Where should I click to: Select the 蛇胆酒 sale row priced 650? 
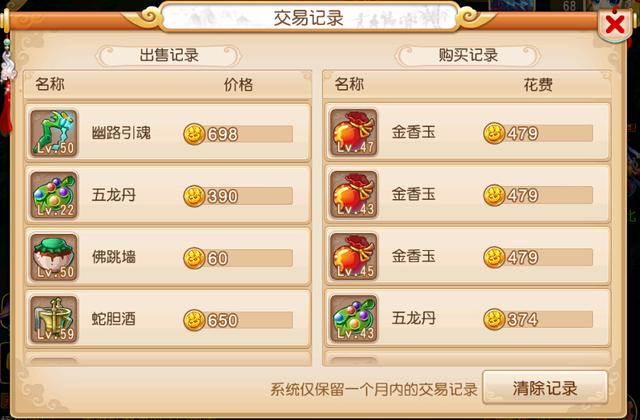click(168, 319)
